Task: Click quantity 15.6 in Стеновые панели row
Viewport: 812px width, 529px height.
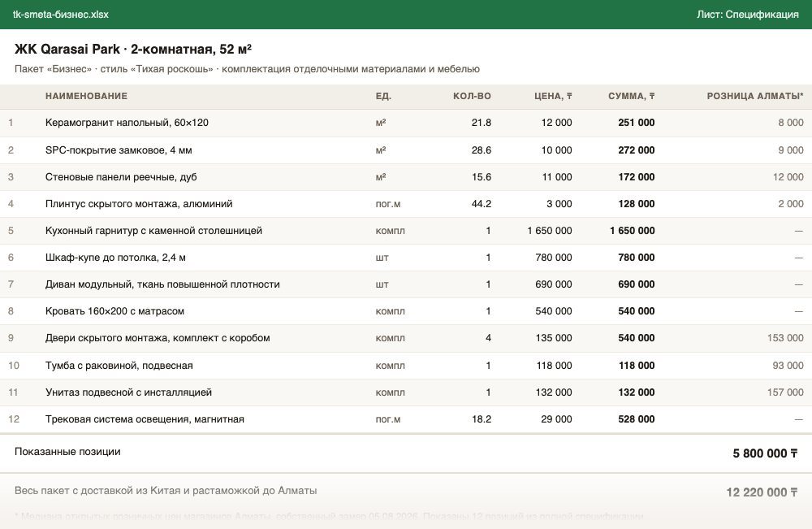Action: pos(482,177)
